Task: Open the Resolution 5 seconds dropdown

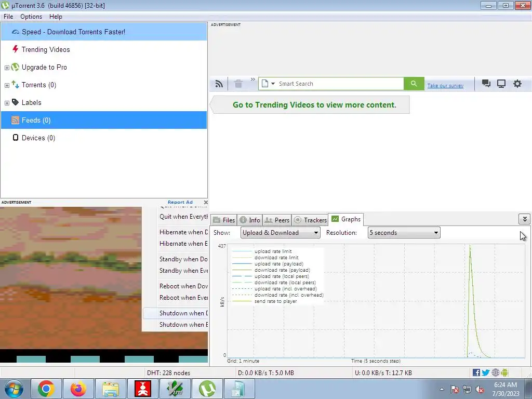Action: 404,233
